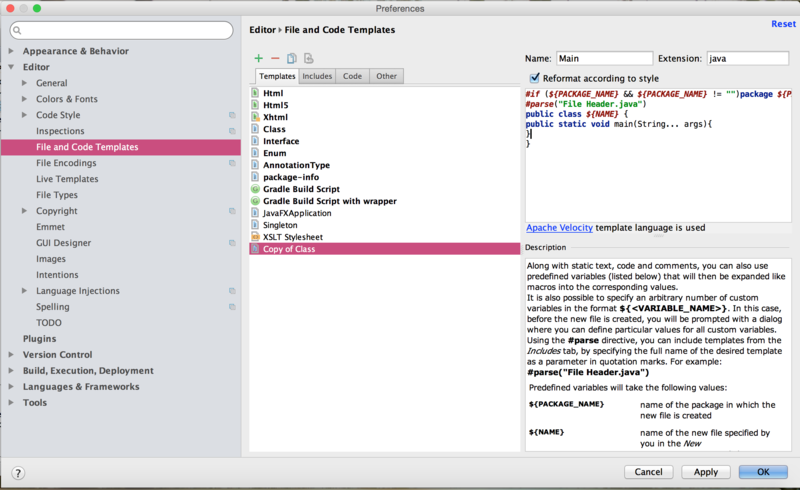Click the project-level icon beside File Encodings
Viewport: 800px width, 490px height.
[x=232, y=163]
